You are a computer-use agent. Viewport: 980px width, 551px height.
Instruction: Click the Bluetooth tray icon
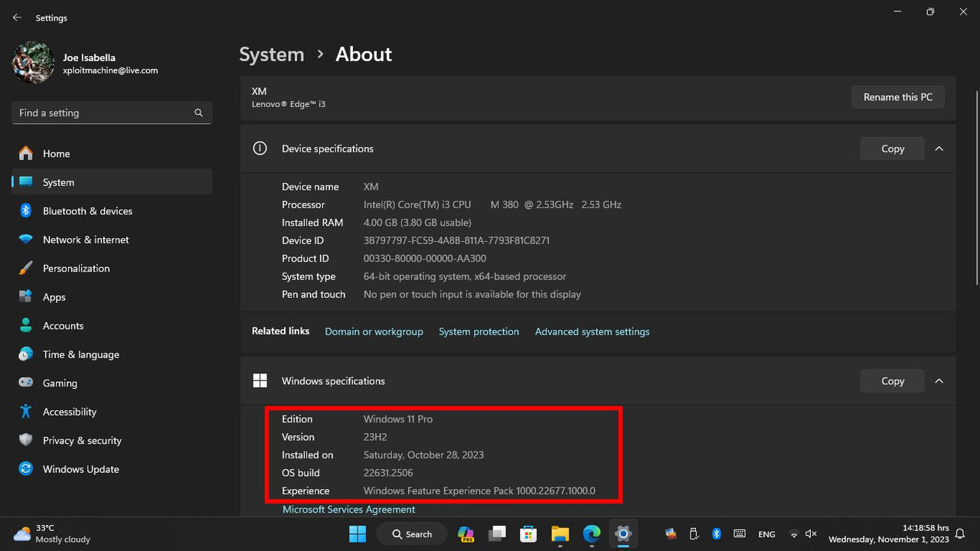[717, 533]
